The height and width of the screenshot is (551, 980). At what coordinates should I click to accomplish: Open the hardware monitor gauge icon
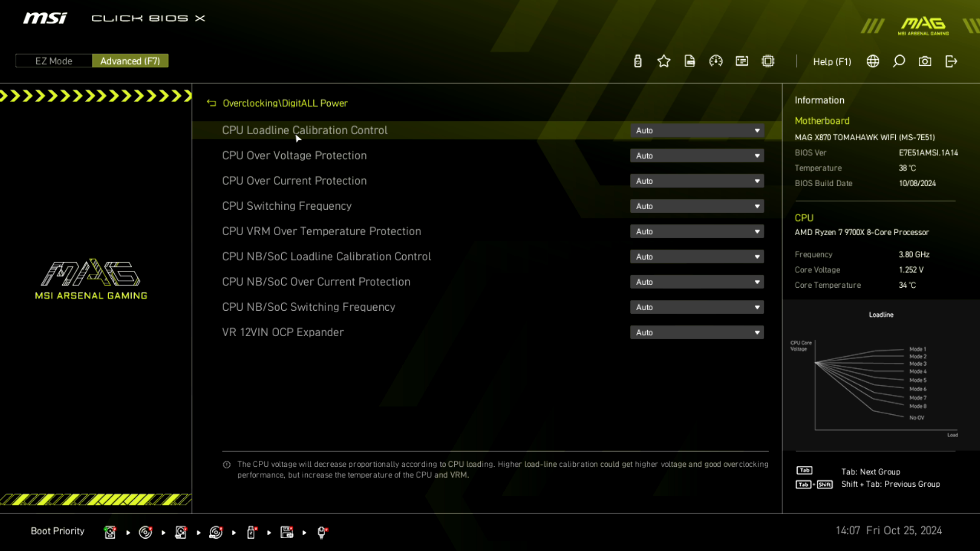click(716, 61)
